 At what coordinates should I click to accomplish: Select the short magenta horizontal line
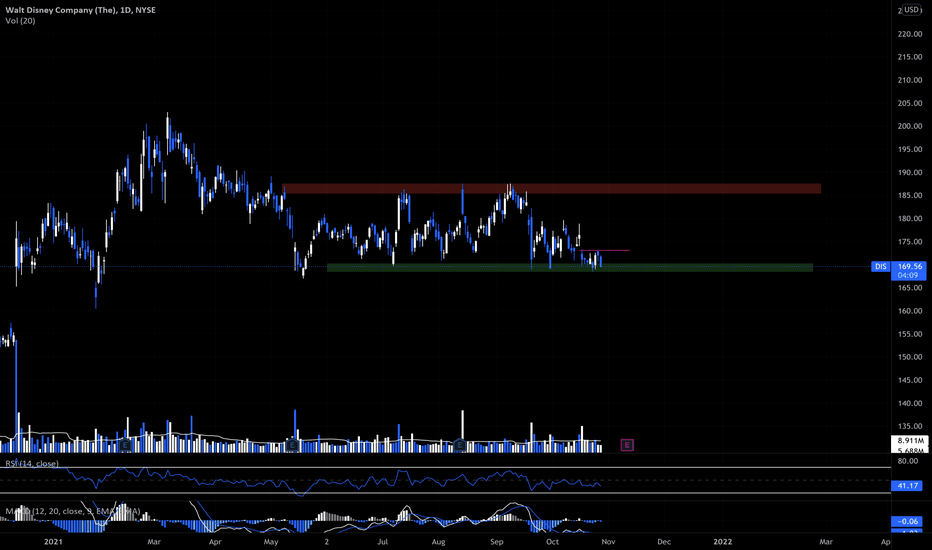click(x=604, y=250)
